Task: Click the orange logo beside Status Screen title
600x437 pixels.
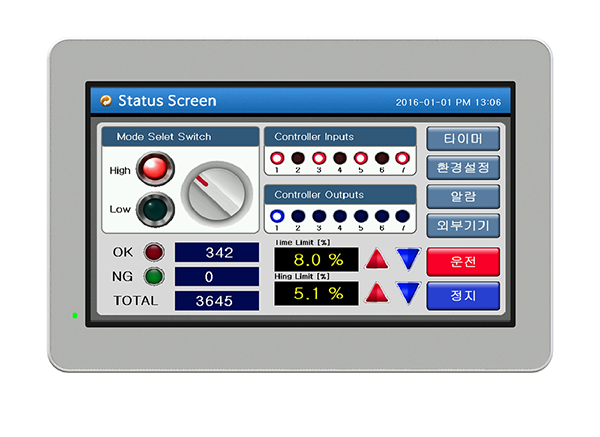Action: [105, 101]
